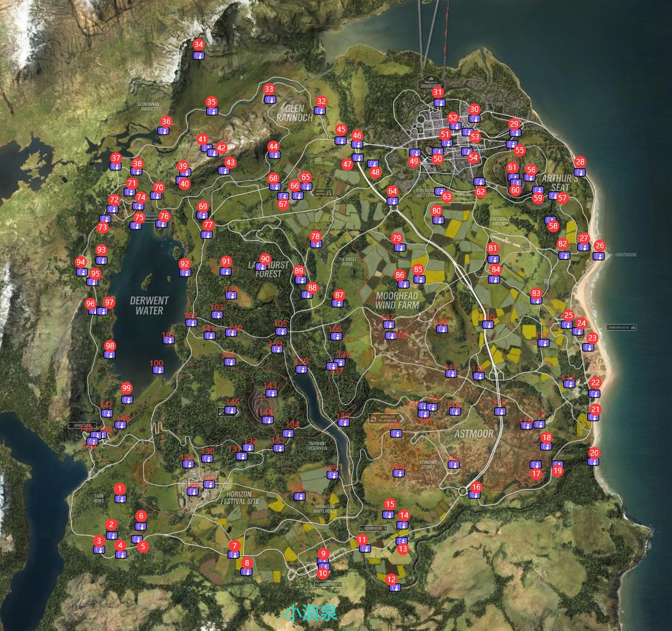This screenshot has height=631, width=672.
Task: Click the DERWENT WATER map label
Action: 150,306
